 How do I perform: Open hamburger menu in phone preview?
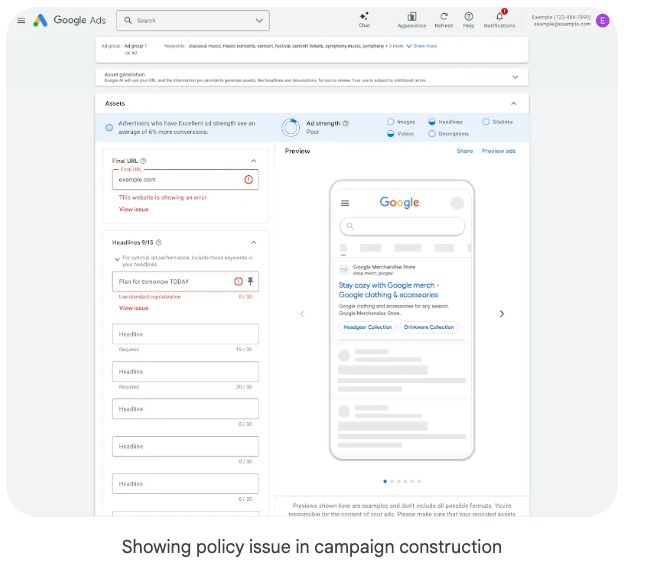345,203
